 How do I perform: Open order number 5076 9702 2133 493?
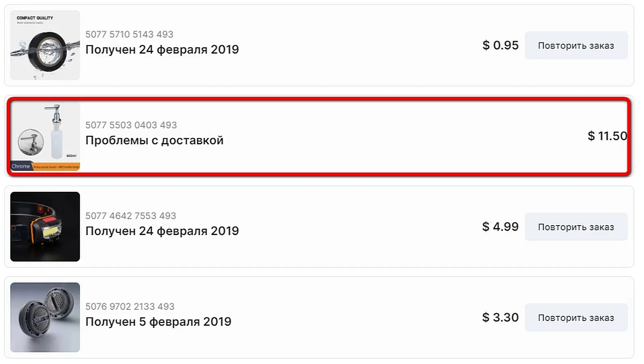tap(130, 306)
